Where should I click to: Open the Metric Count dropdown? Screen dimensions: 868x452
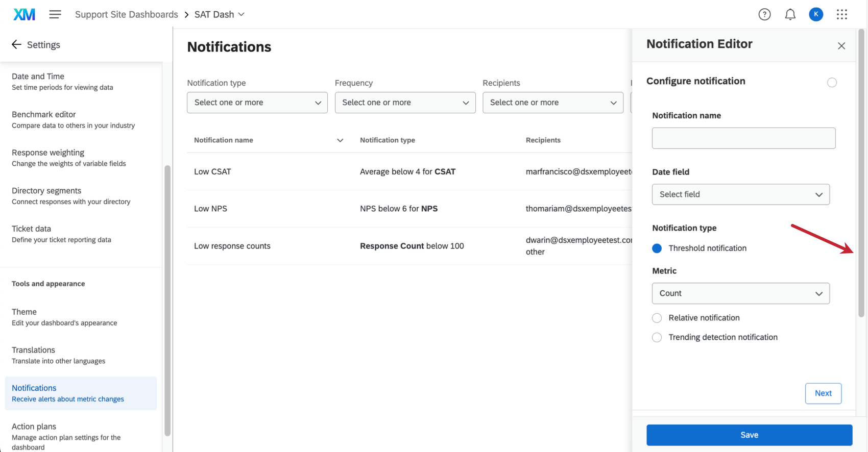pyautogui.click(x=740, y=293)
